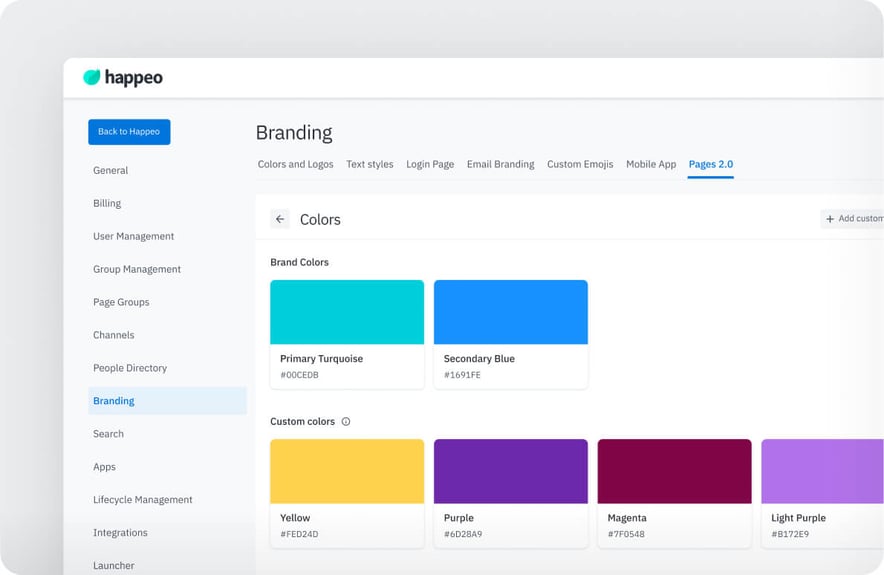Navigate to People Directory settings
884x575 pixels.
pyautogui.click(x=130, y=368)
